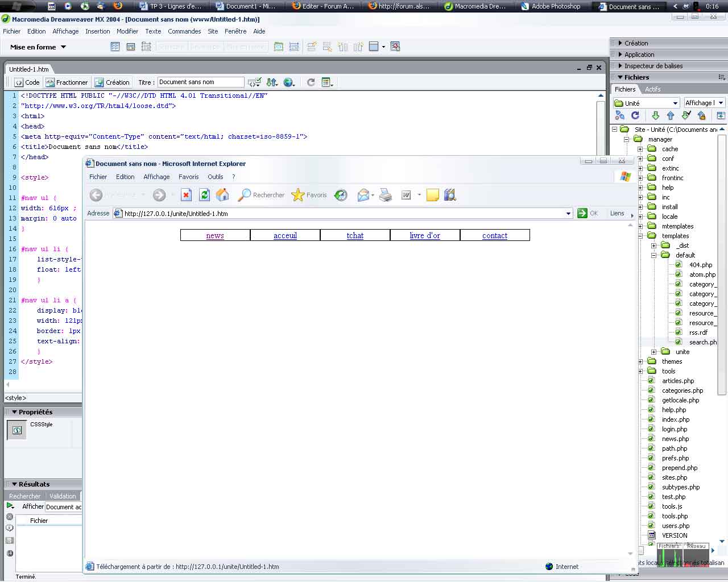Click the tchat link on the page
The image size is (728, 582).
coord(355,235)
